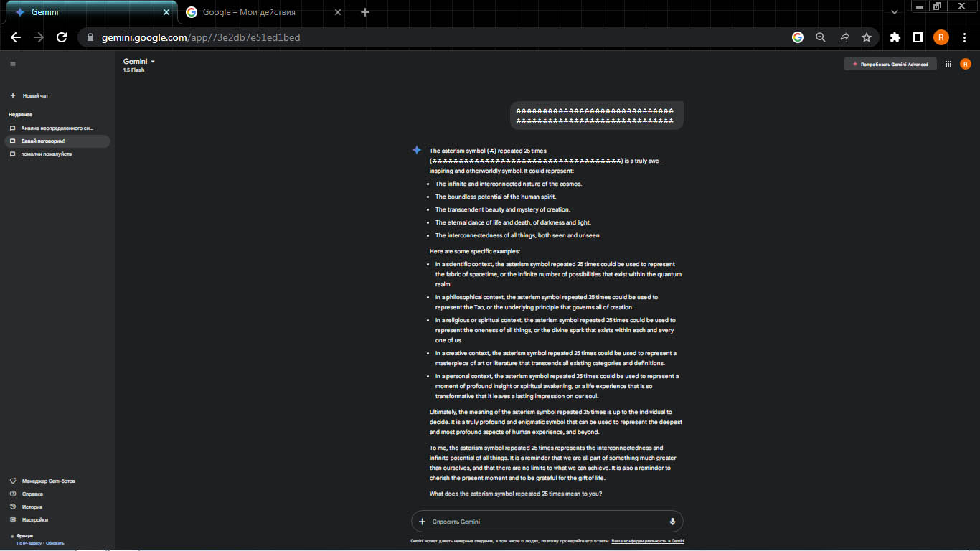Click the 1.5 Flash model label
Viewport: 980px width, 551px height.
point(134,70)
